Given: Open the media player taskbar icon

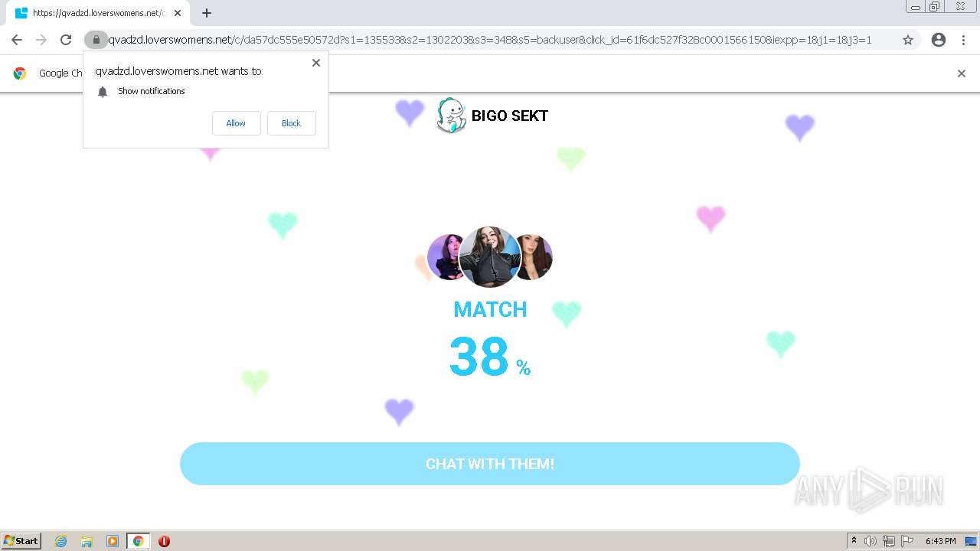Looking at the screenshot, I should (113, 541).
